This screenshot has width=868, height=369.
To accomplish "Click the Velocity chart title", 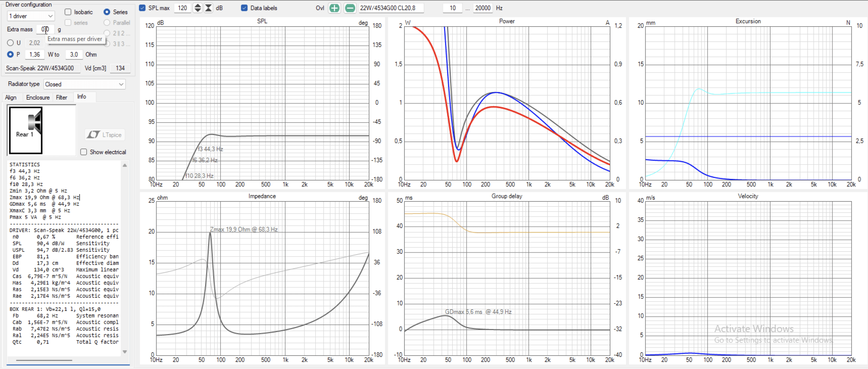I will [748, 196].
